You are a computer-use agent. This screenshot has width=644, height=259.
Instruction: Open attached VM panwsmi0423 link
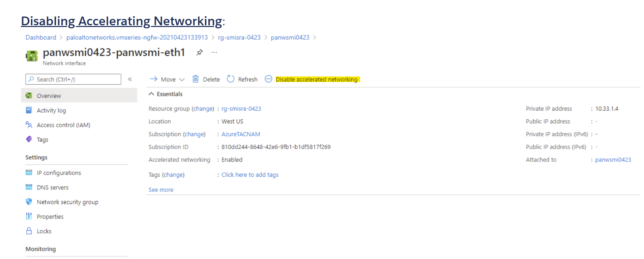613,160
